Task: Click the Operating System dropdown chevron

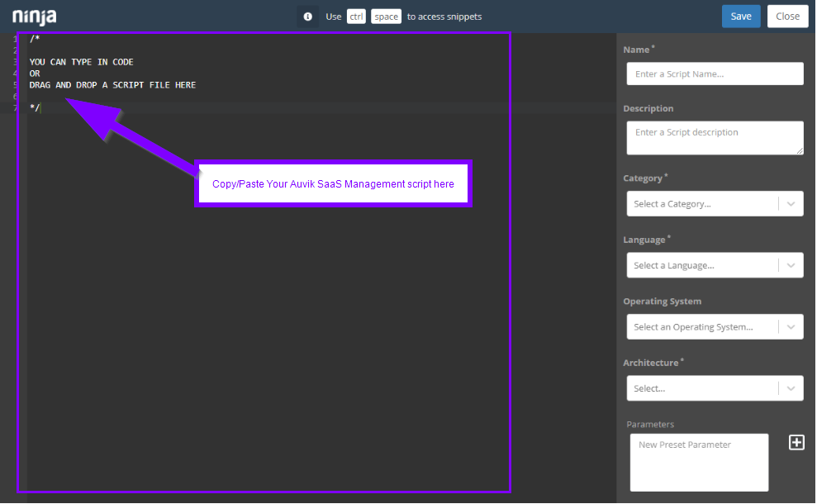Action: click(791, 326)
